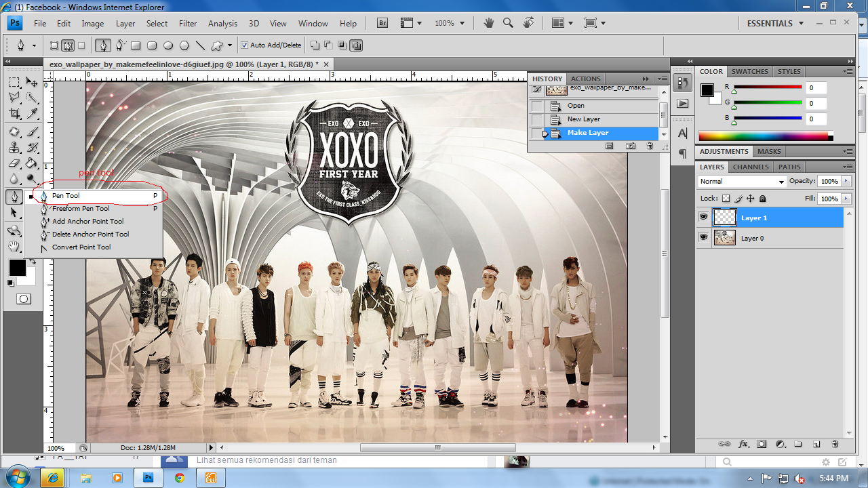Toggle Quick Mask mode button
The image size is (868, 488).
24,299
